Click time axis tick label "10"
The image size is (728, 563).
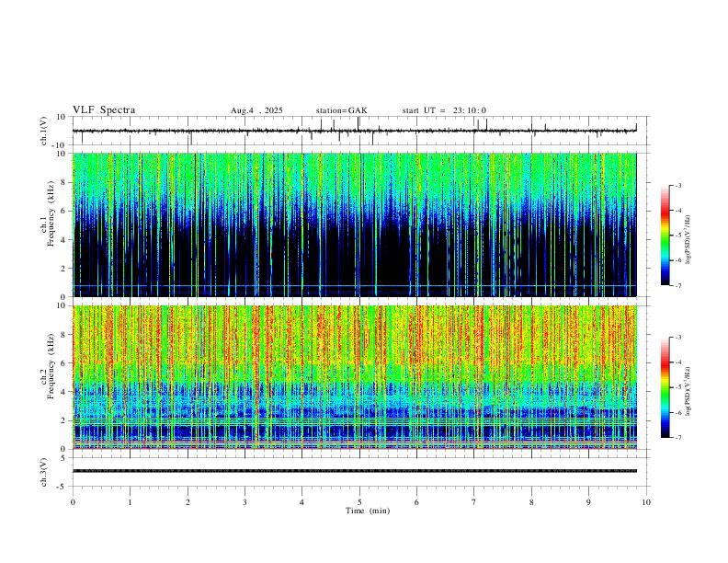tap(646, 502)
